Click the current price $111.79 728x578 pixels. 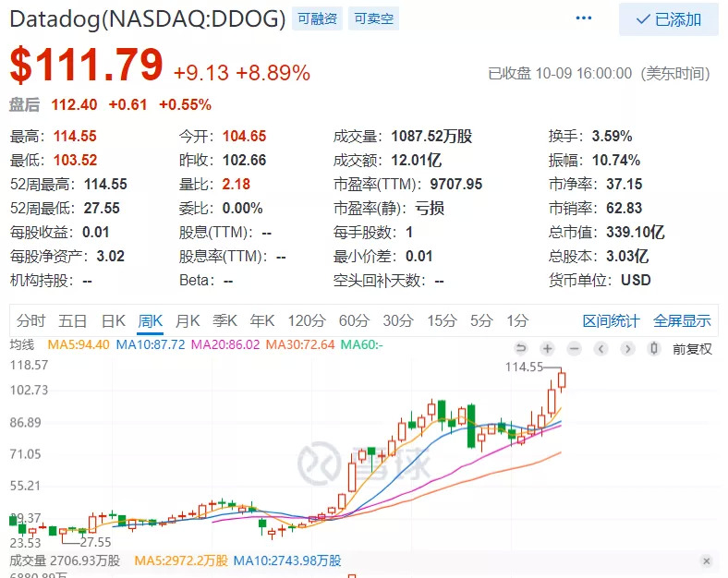pos(86,65)
